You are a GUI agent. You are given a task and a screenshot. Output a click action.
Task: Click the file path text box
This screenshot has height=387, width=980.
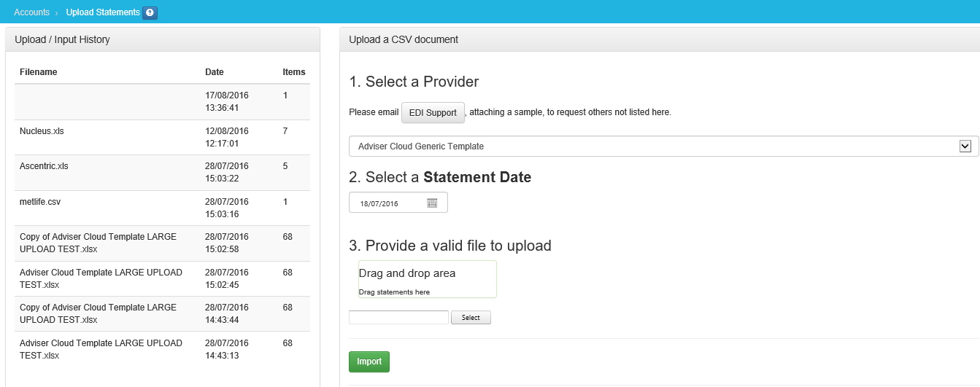click(398, 318)
